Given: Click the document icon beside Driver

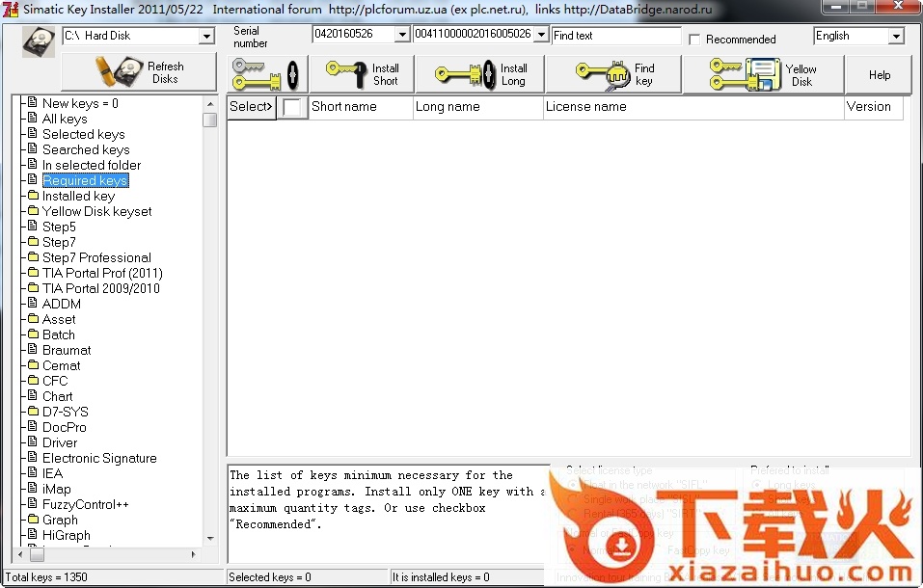Looking at the screenshot, I should point(33,442).
